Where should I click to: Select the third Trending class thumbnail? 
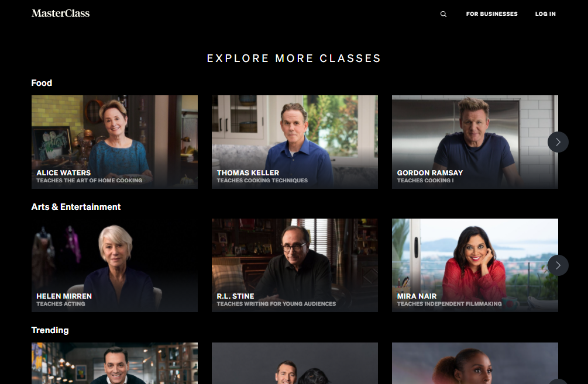pos(474,363)
